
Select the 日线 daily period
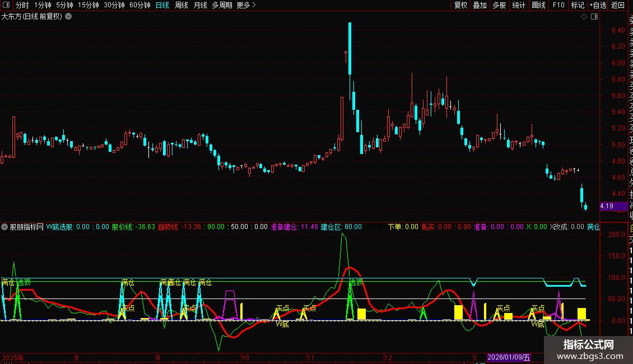[x=162, y=5]
